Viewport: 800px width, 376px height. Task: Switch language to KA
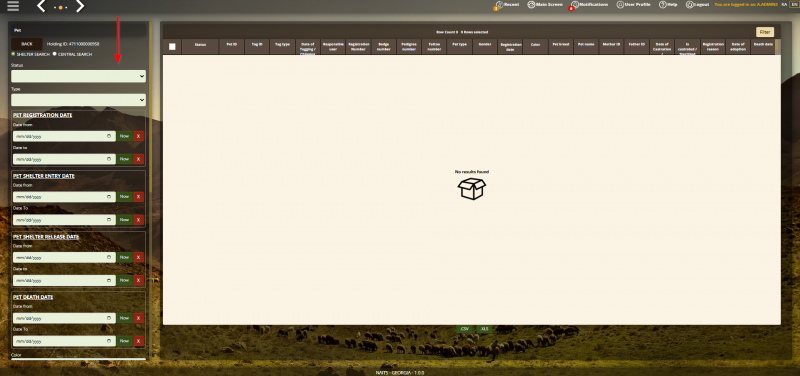[x=784, y=5]
